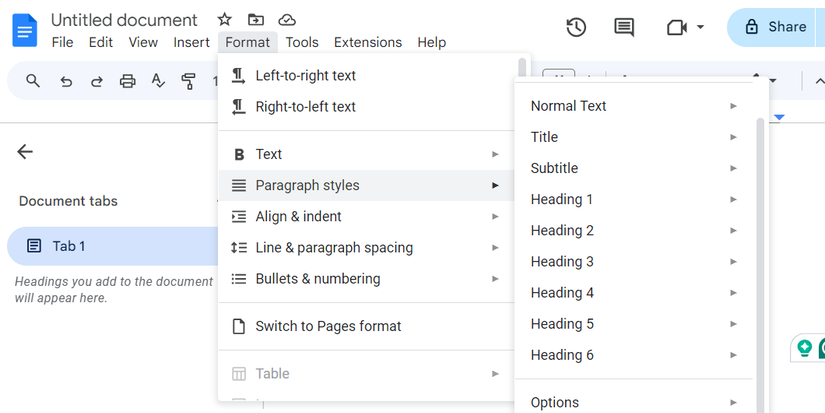Click the Google Docs home icon
The width and height of the screenshot is (825, 413).
tap(24, 30)
